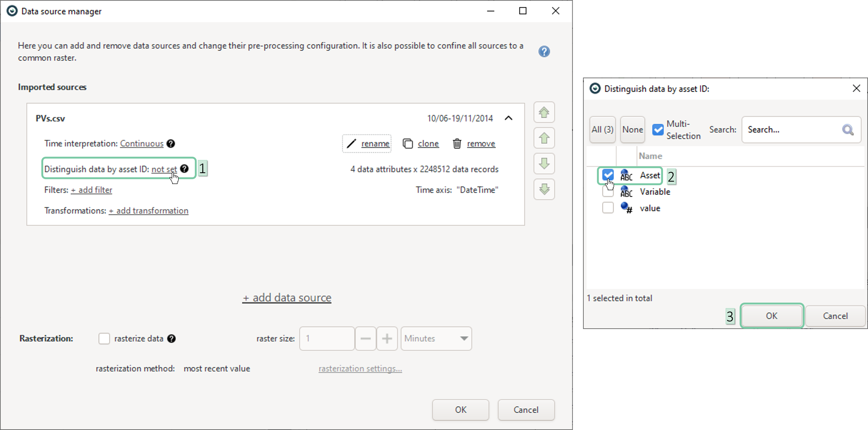Click the '+ add transformation' link
This screenshot has width=868, height=430.
point(148,211)
